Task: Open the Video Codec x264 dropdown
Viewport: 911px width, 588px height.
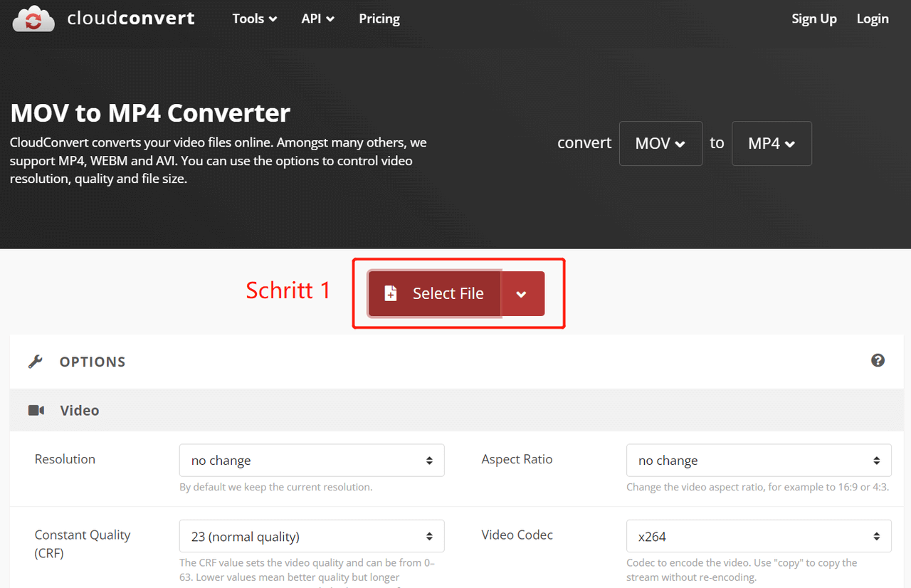Action: (x=759, y=536)
